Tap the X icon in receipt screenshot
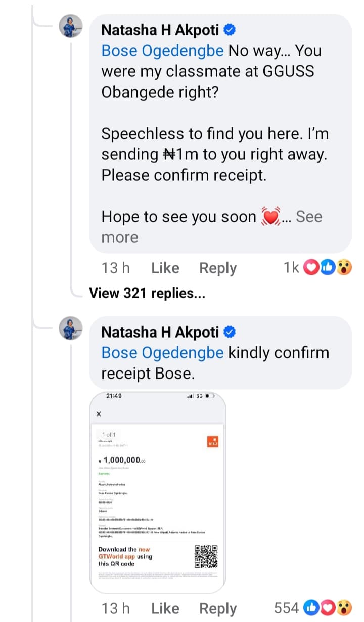 99,414
